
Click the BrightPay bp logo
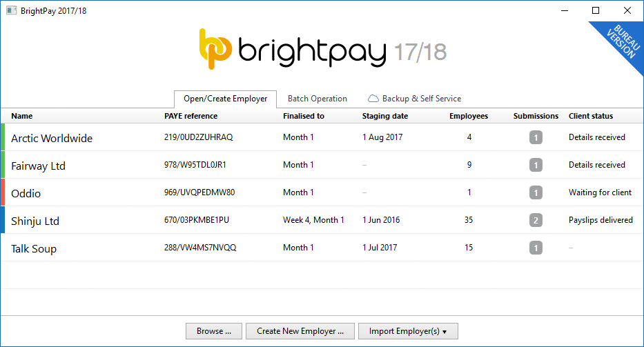pos(215,49)
